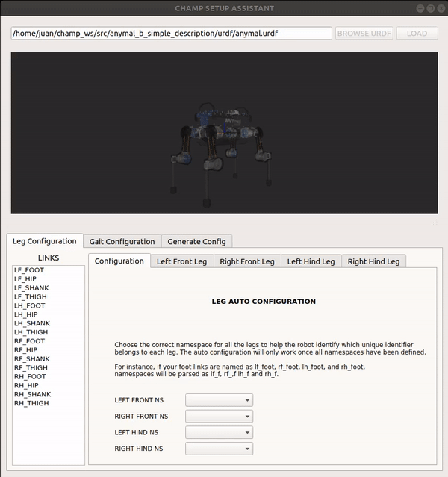Image resolution: width=448 pixels, height=477 pixels.
Task: Select LF_HIP in the links list
Action: (x=25, y=279)
